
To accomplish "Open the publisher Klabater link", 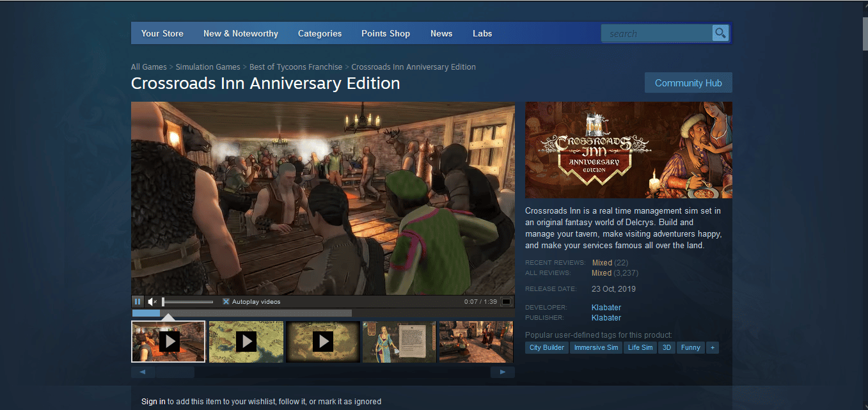I will click(x=606, y=318).
